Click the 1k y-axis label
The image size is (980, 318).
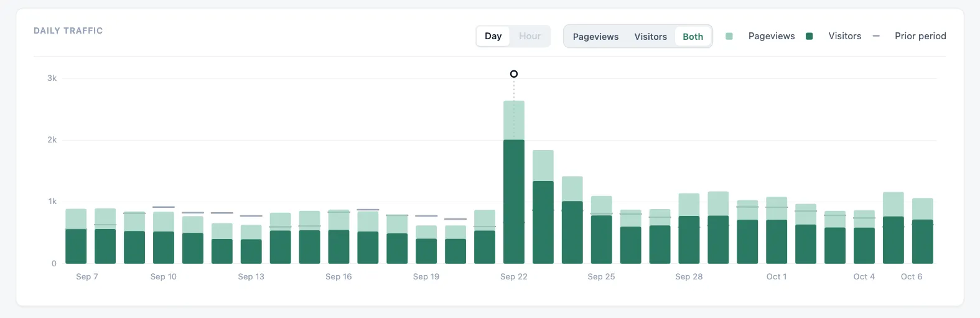tap(52, 202)
